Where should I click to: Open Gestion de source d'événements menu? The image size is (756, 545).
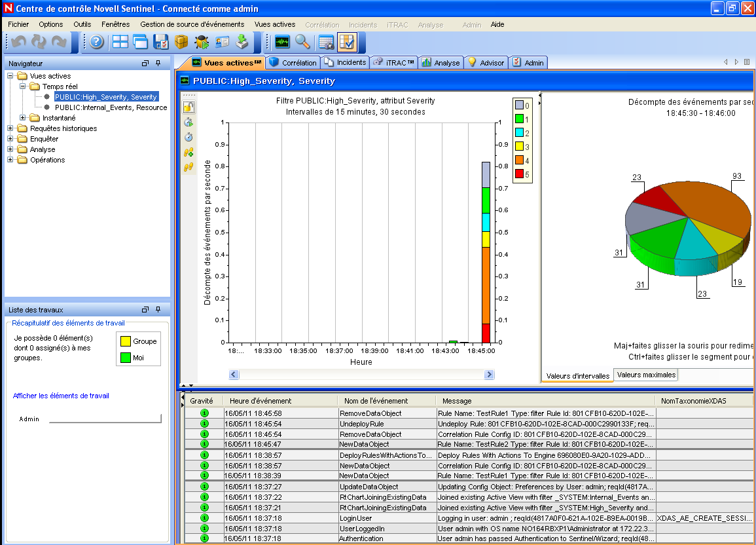(192, 24)
